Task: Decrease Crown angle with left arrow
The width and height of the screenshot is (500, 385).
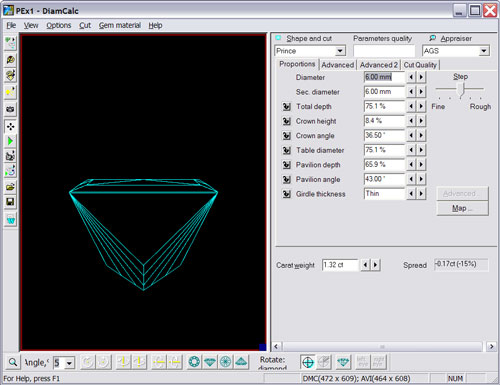Action: (411, 135)
